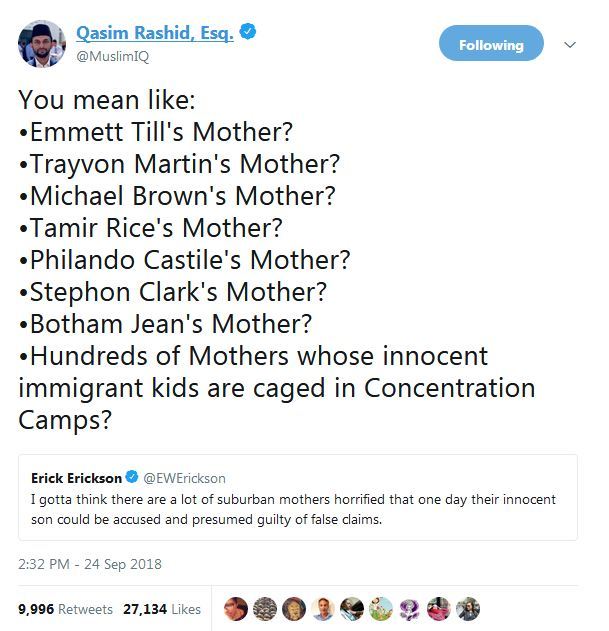This screenshot has height=631, width=609.
Task: Click the verified badge next to Qasim Rashid
Action: click(248, 32)
